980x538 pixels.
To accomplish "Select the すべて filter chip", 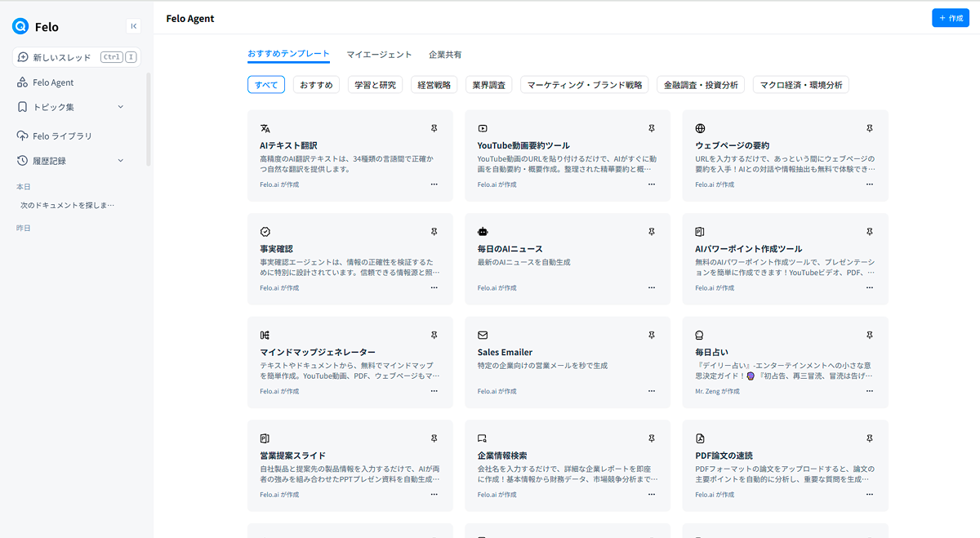I will (x=266, y=85).
